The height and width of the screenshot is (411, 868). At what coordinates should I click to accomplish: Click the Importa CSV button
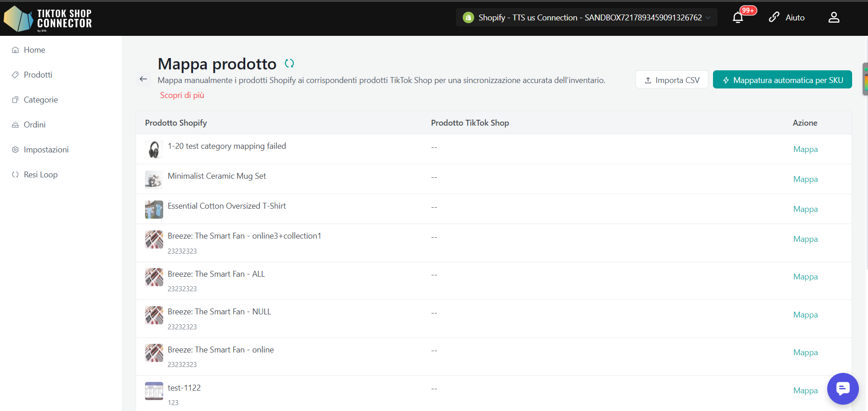click(672, 80)
